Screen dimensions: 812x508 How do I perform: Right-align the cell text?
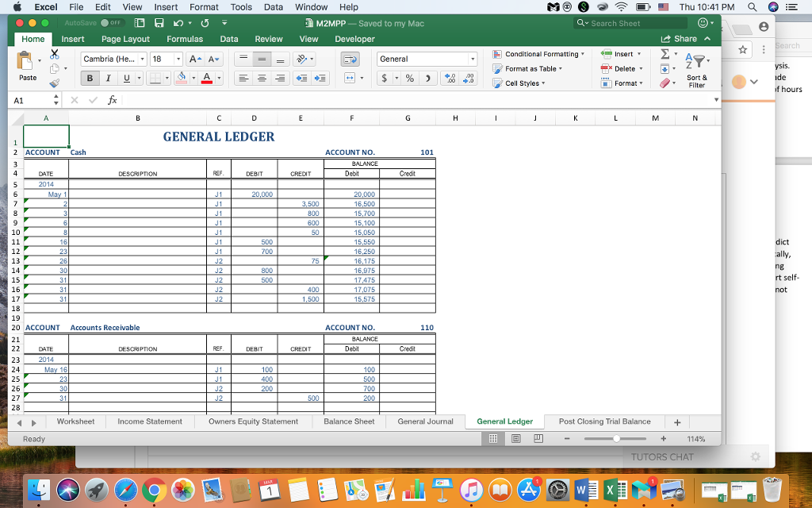(x=280, y=79)
